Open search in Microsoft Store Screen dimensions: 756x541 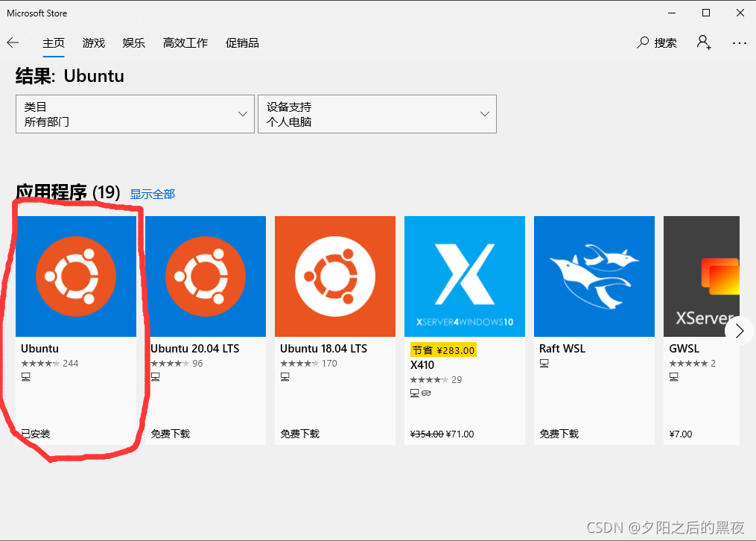657,42
